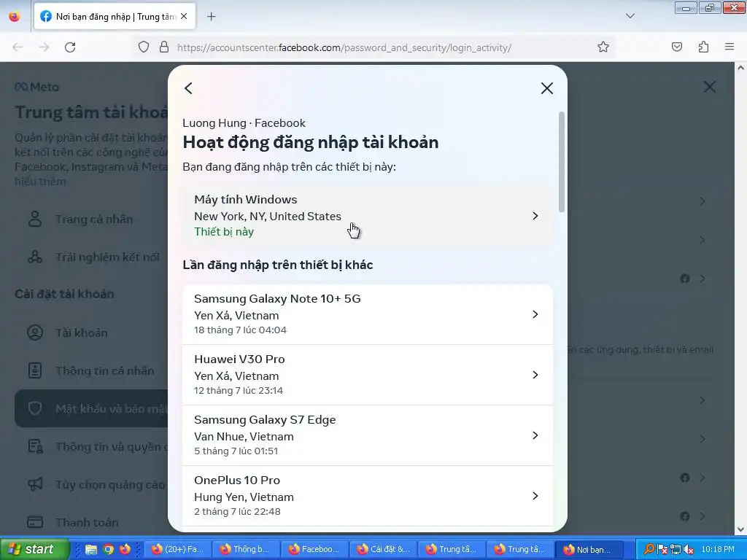Open a new browser tab
Viewport: 747px width, 560px height.
211,17
